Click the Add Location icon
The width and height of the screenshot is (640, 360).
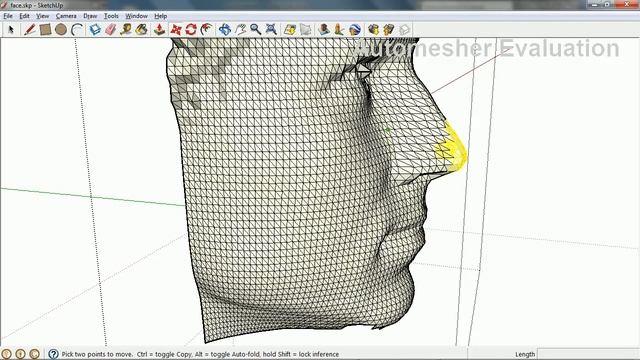(290, 29)
